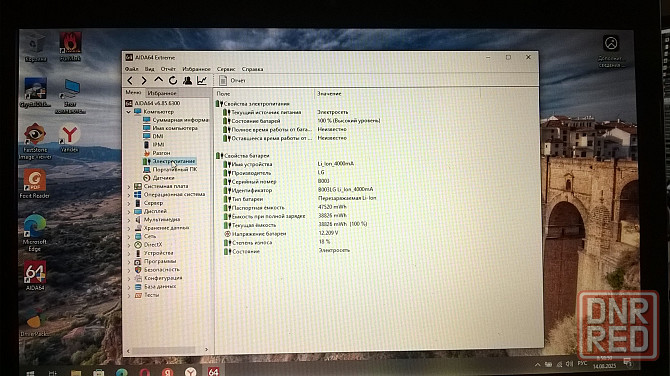Open the Справка menu
Image resolution: width=670 pixels, height=376 pixels.
[253, 69]
